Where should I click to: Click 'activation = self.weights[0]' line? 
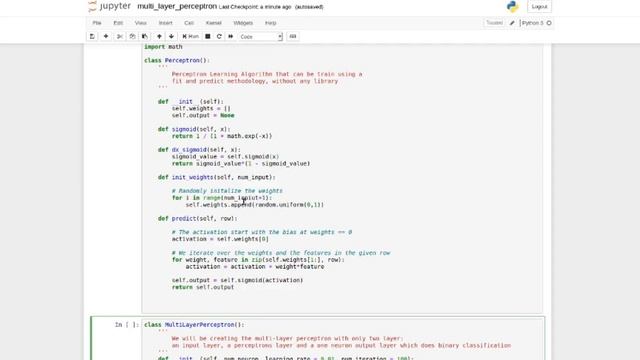click(x=220, y=239)
